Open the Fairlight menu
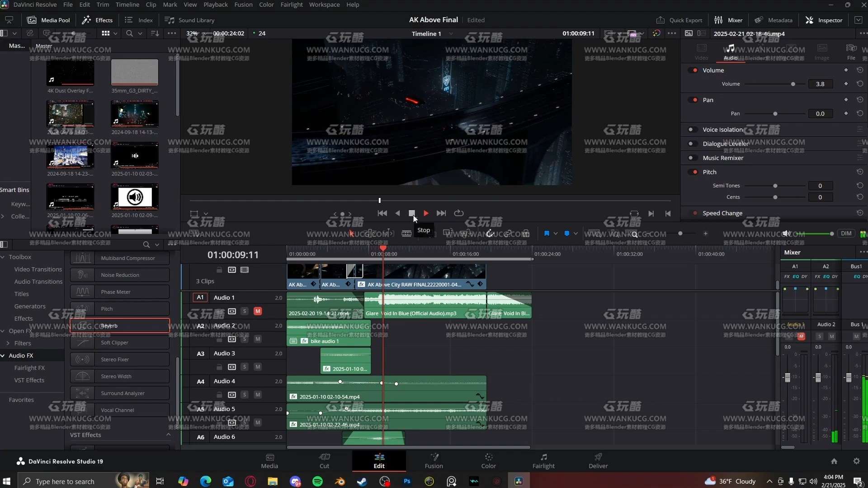This screenshot has height=488, width=868. [x=291, y=5]
